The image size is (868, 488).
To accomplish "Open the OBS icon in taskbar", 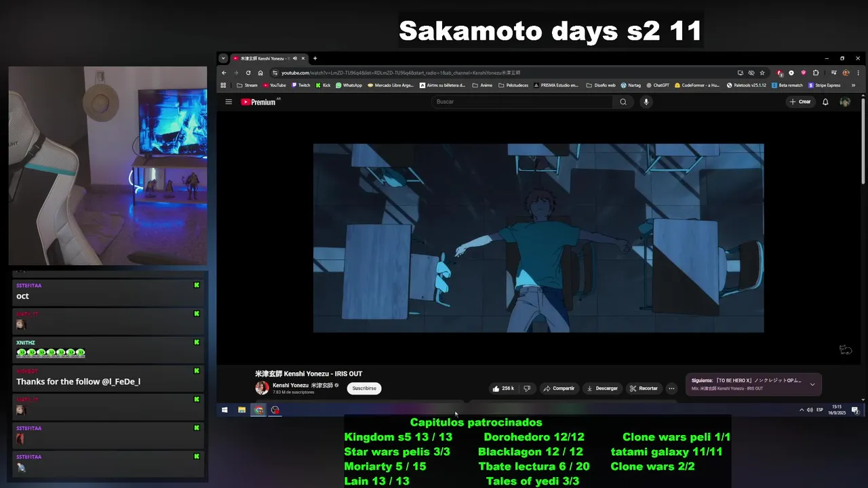I will click(x=275, y=409).
